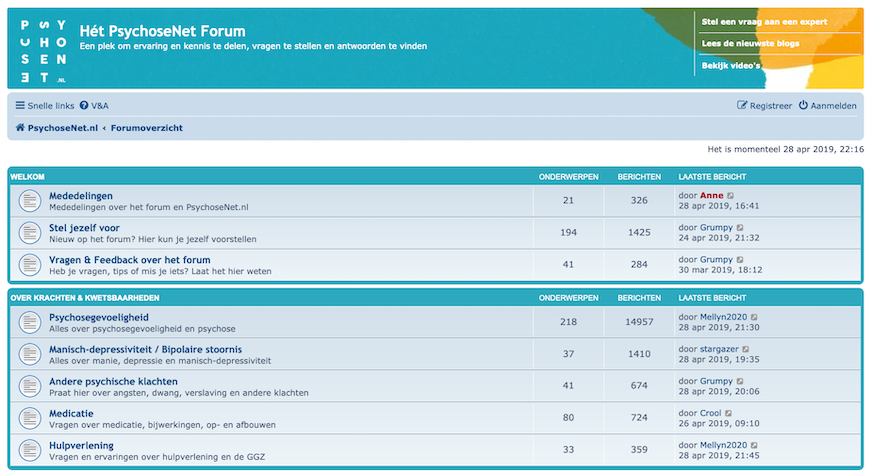Click latest-post icon in Psychosegevoeligheid row
The image size is (872, 473).
754,317
